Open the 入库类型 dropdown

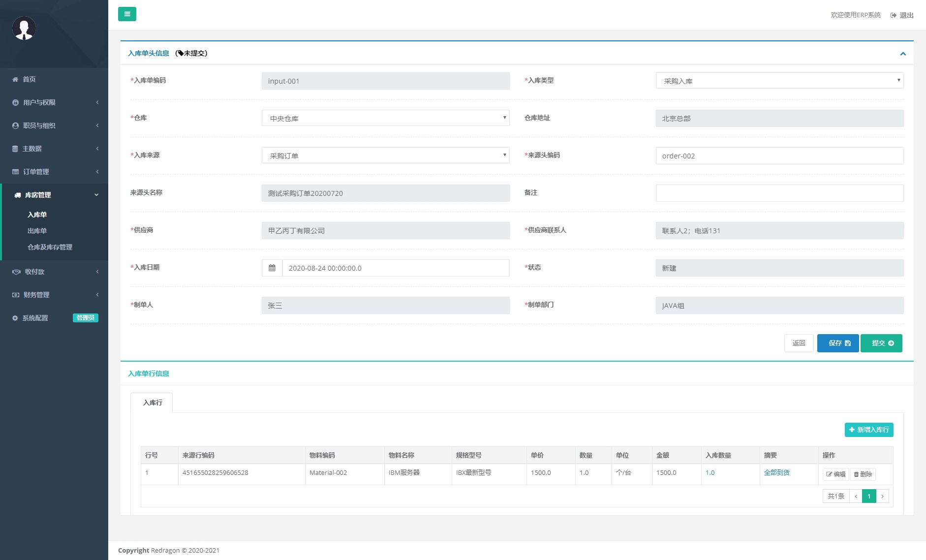point(779,81)
